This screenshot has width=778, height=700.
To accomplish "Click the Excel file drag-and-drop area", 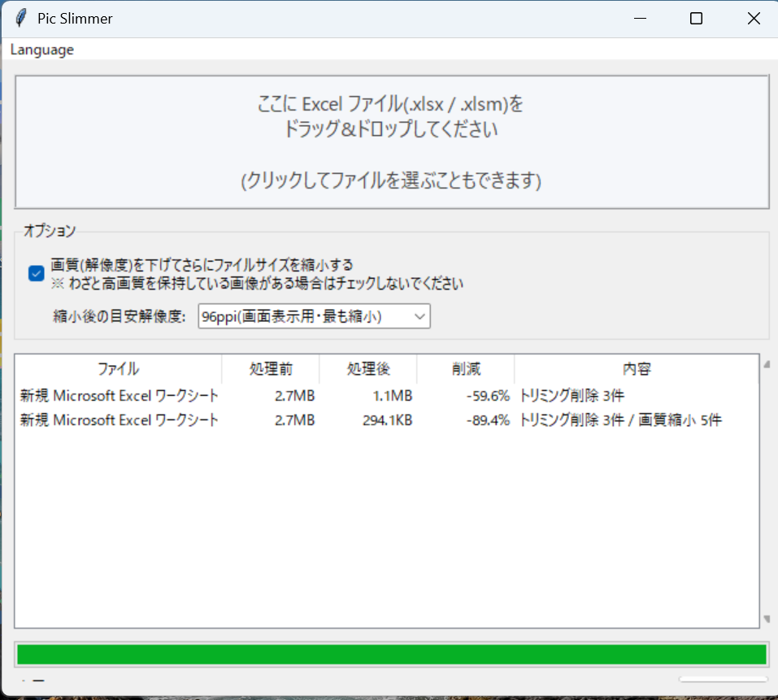I will pyautogui.click(x=392, y=142).
